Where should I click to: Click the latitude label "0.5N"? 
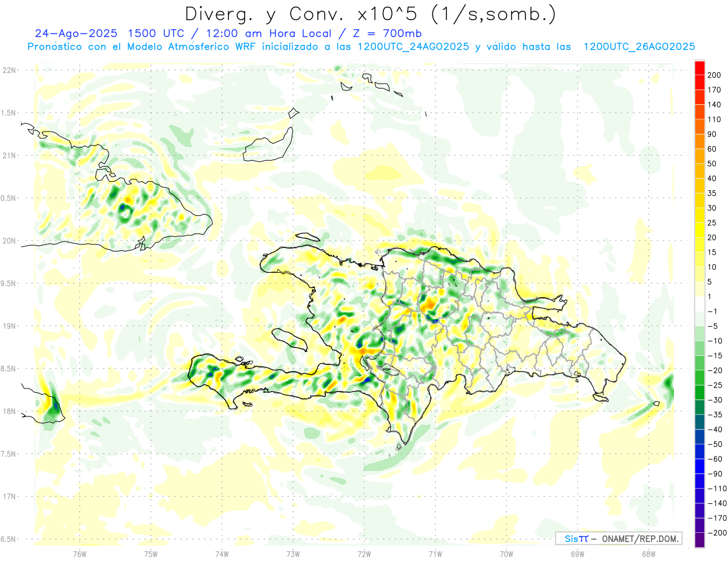point(8,198)
